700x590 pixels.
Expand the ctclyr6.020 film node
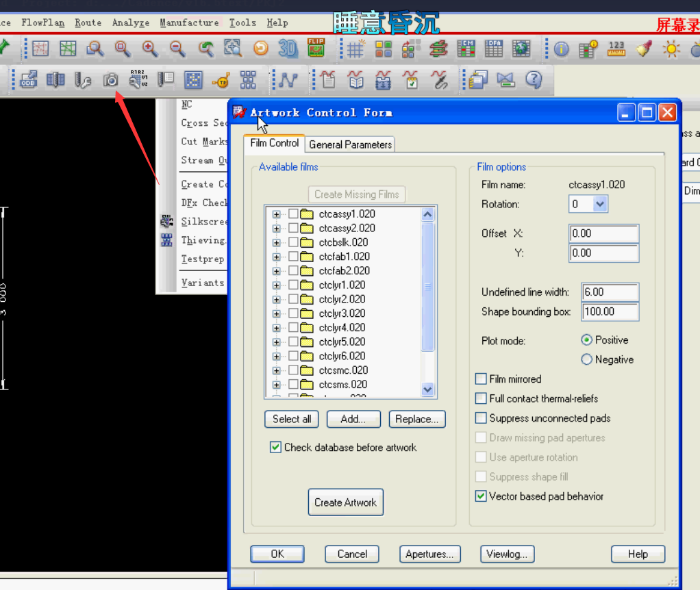coord(276,357)
